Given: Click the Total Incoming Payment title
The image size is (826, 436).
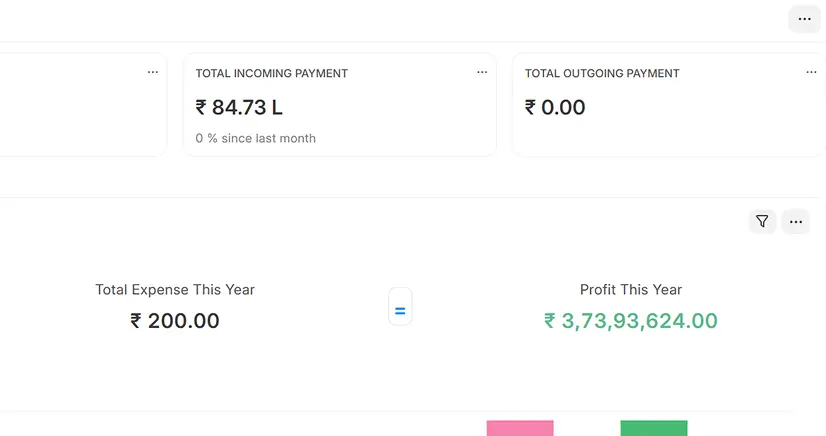Looking at the screenshot, I should [271, 73].
